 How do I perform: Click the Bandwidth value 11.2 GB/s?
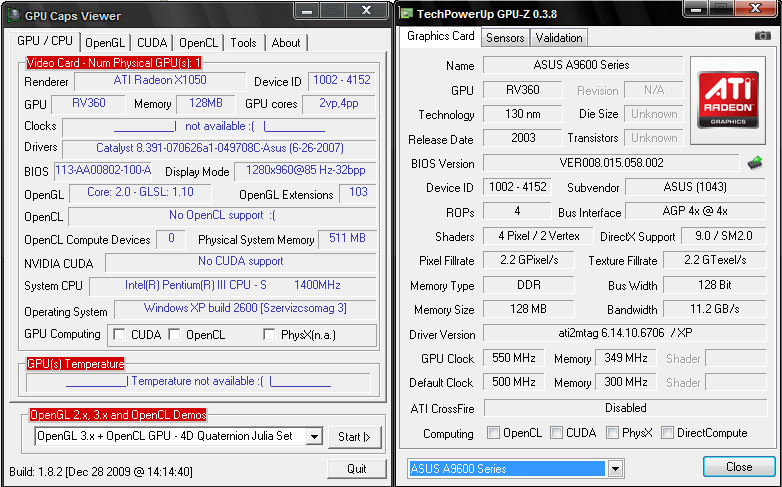(715, 309)
